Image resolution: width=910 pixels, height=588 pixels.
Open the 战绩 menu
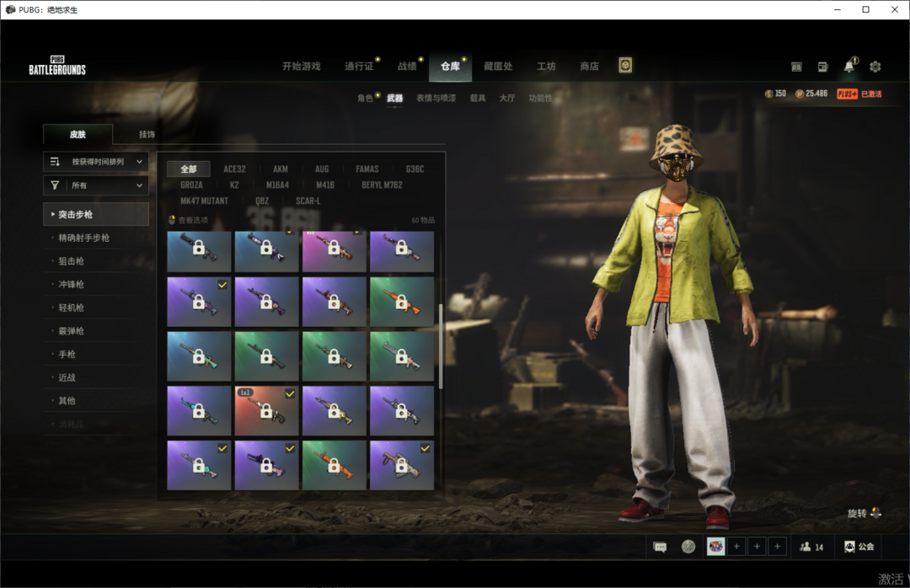pos(407,67)
